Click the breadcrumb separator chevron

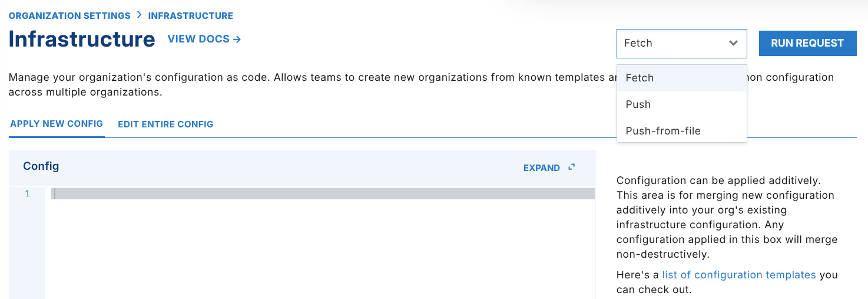click(139, 15)
